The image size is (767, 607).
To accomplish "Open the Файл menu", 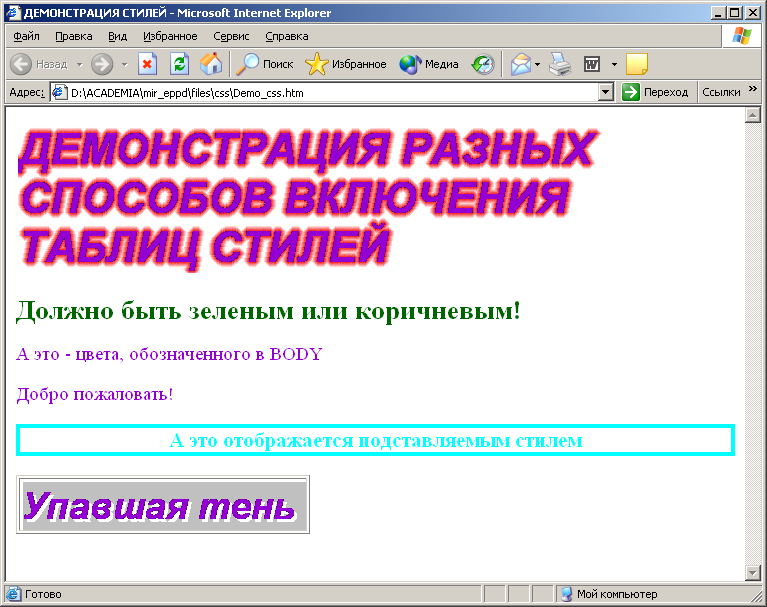I will click(26, 36).
